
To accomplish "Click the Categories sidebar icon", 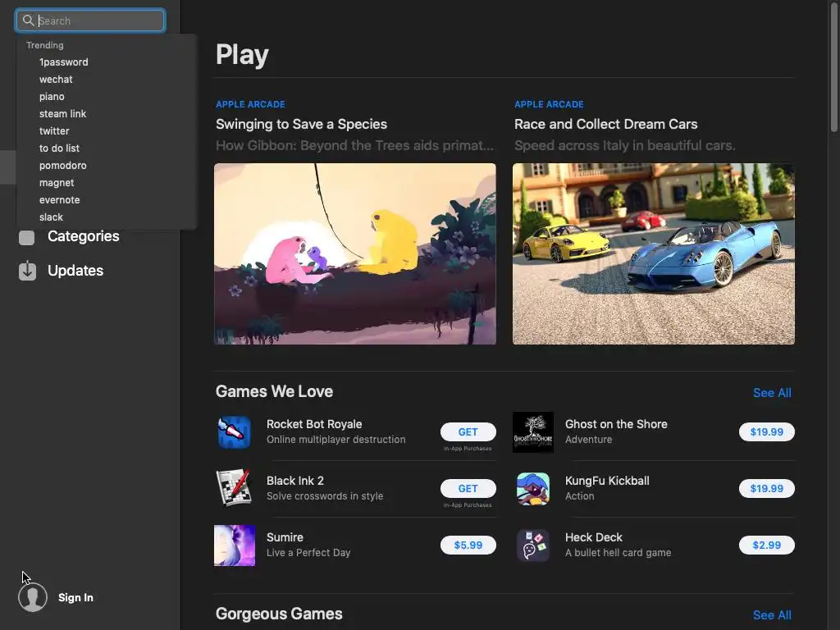I will [x=27, y=237].
